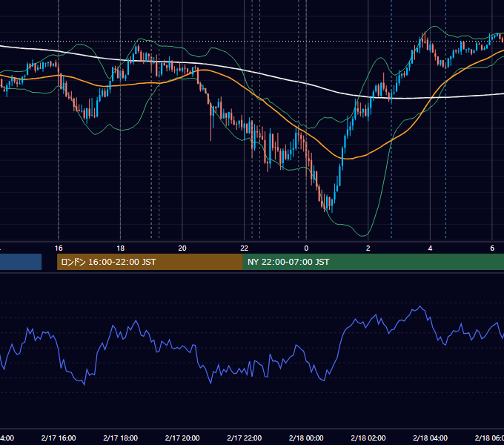504x445 pixels.
Task: Click hour label 6 on upper axis
Action: [x=492, y=248]
